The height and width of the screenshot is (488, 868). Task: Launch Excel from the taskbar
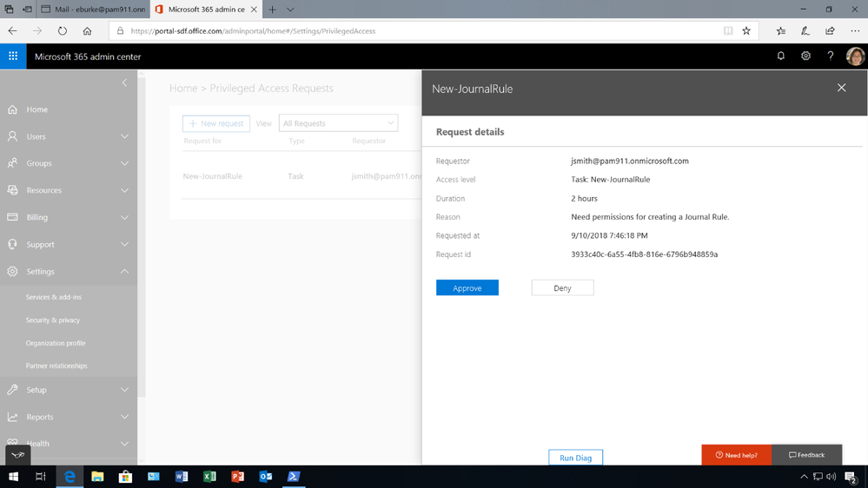click(x=209, y=477)
